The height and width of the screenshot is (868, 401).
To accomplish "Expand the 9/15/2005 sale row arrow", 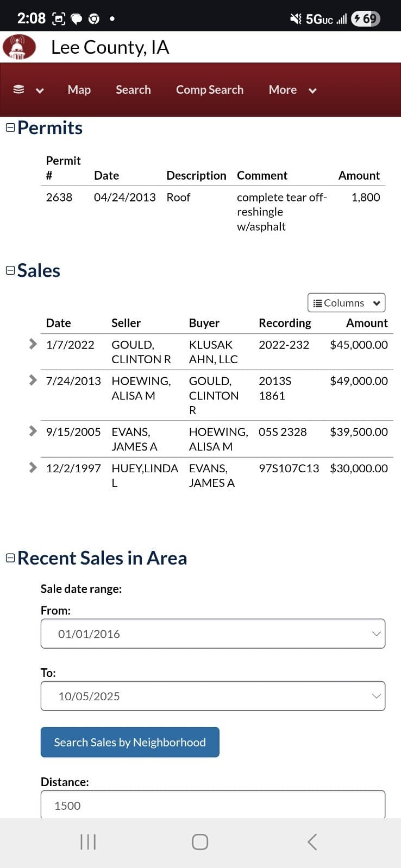I will tap(33, 431).
